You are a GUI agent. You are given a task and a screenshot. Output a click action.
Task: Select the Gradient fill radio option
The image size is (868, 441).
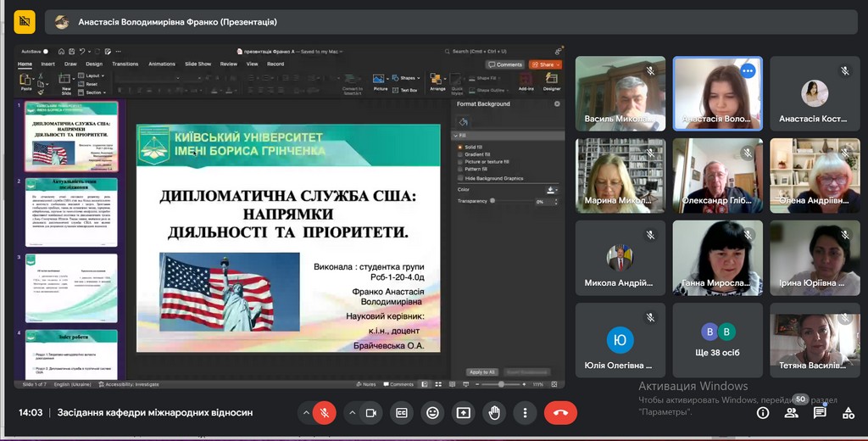(x=460, y=154)
